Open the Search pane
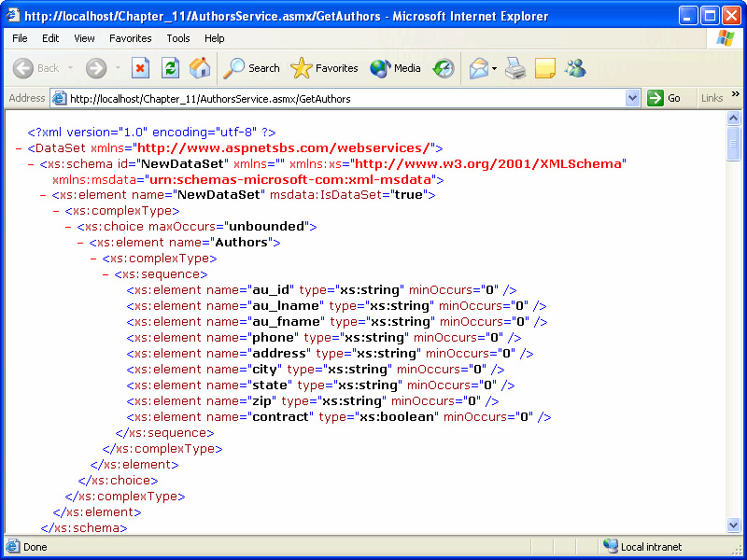This screenshot has height=560, width=747. pyautogui.click(x=252, y=68)
